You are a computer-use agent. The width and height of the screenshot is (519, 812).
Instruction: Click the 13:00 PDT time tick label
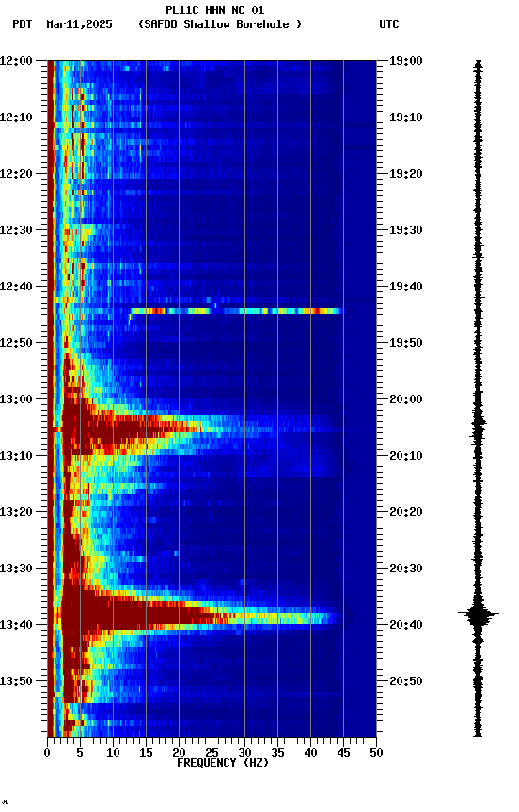[x=16, y=399]
